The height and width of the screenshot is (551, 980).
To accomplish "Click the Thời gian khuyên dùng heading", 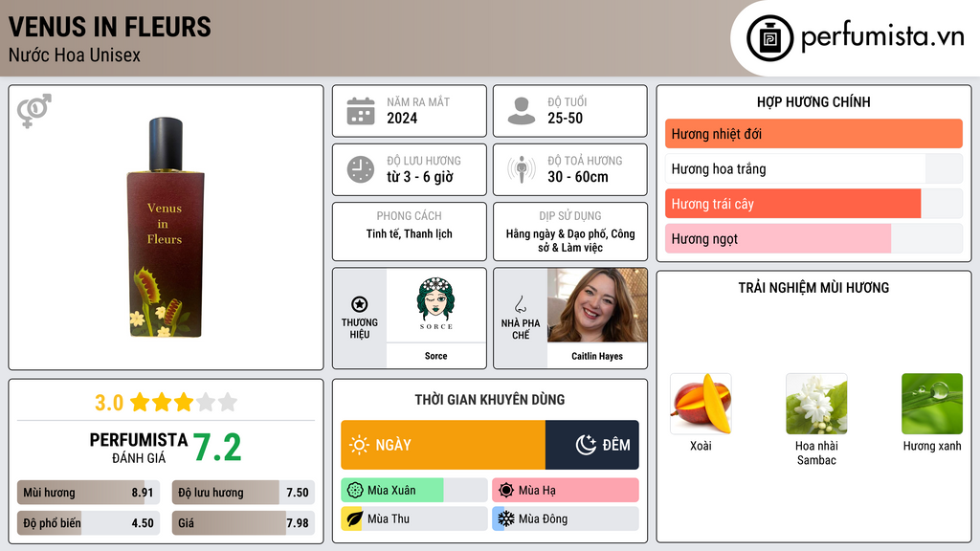I will point(489,400).
